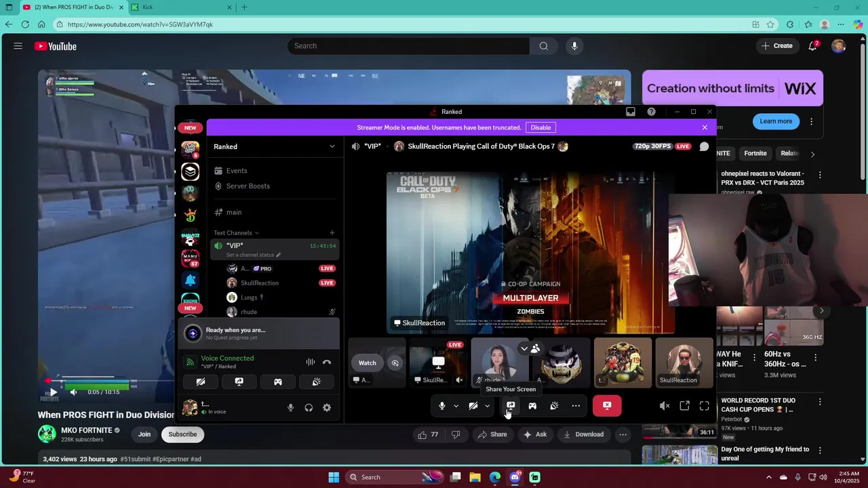Open the voice panel noise suppression icon
The image size is (868, 488).
[x=311, y=362]
